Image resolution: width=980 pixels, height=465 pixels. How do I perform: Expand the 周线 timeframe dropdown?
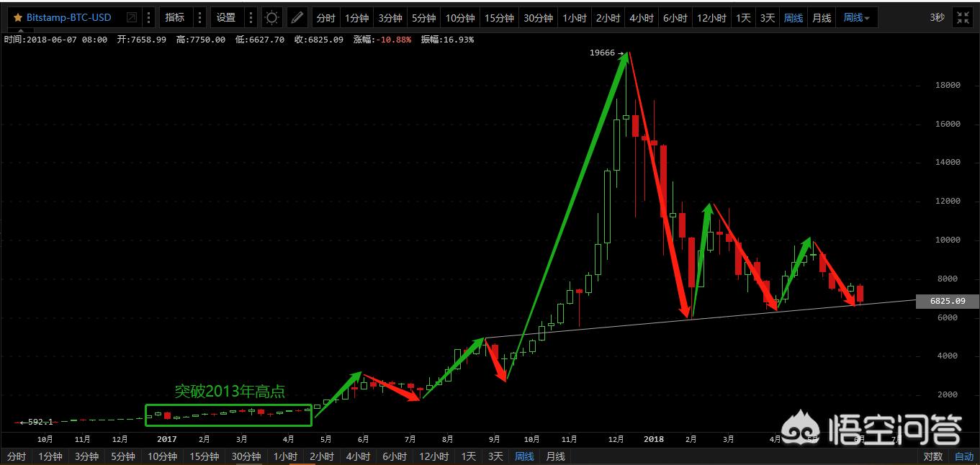tap(856, 17)
